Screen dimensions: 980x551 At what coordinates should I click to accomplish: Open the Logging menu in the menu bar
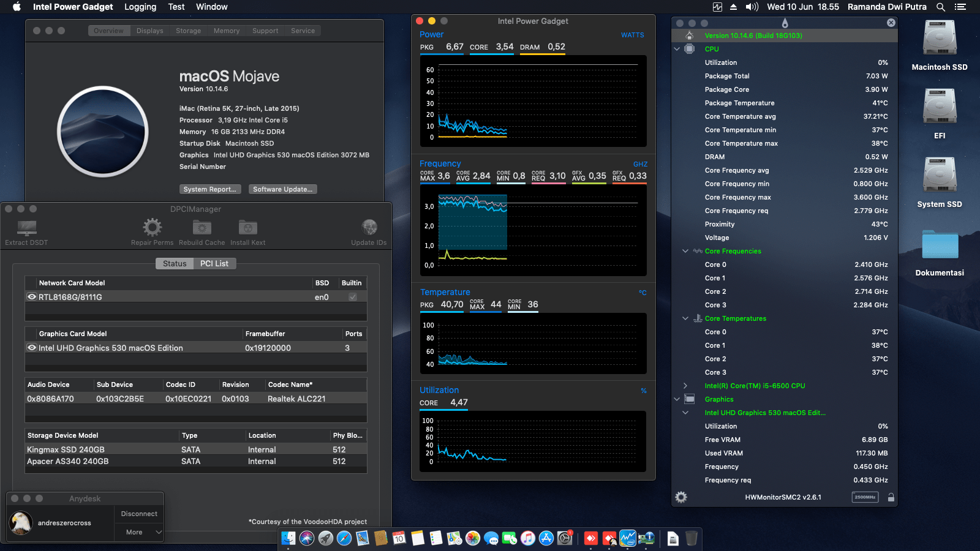click(x=140, y=7)
